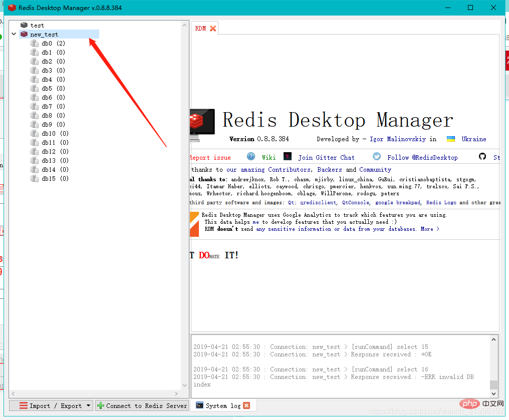Select the new_test connection row
The width and height of the screenshot is (509, 420).
[59, 34]
